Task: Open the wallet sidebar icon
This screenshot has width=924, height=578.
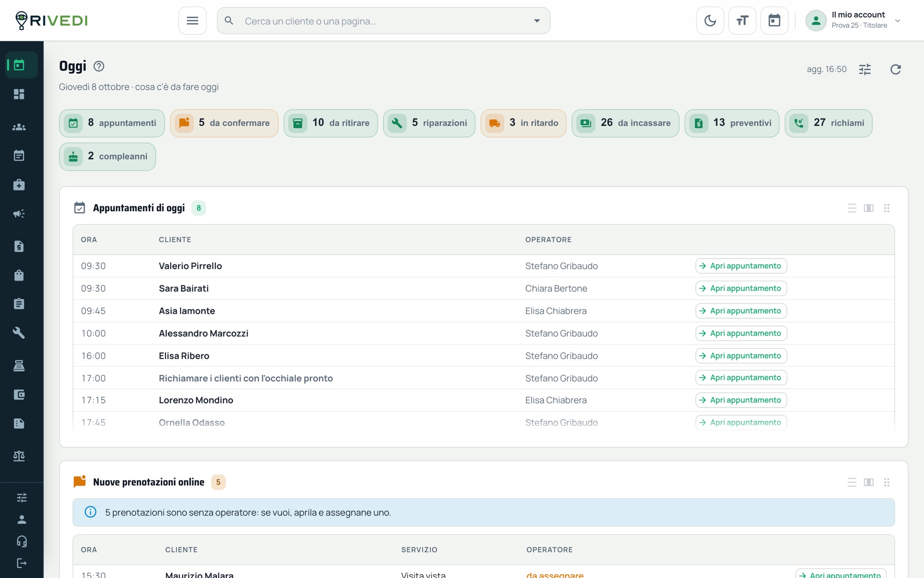Action: tap(19, 394)
